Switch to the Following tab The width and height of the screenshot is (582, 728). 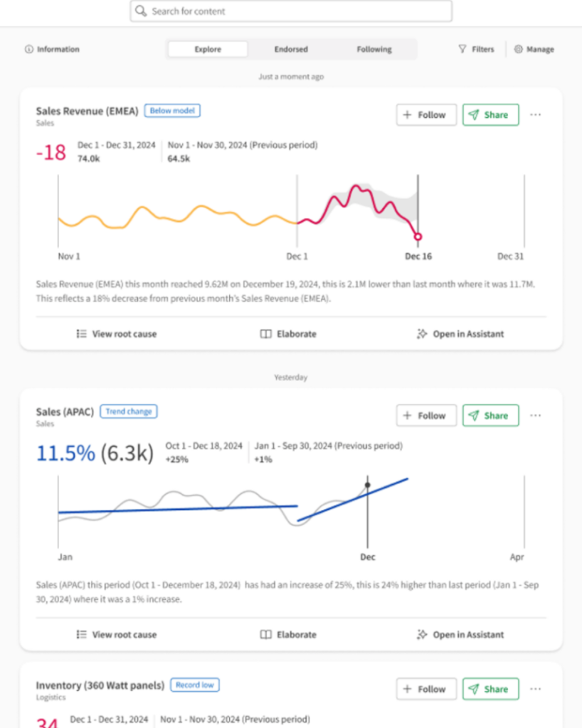coord(374,50)
